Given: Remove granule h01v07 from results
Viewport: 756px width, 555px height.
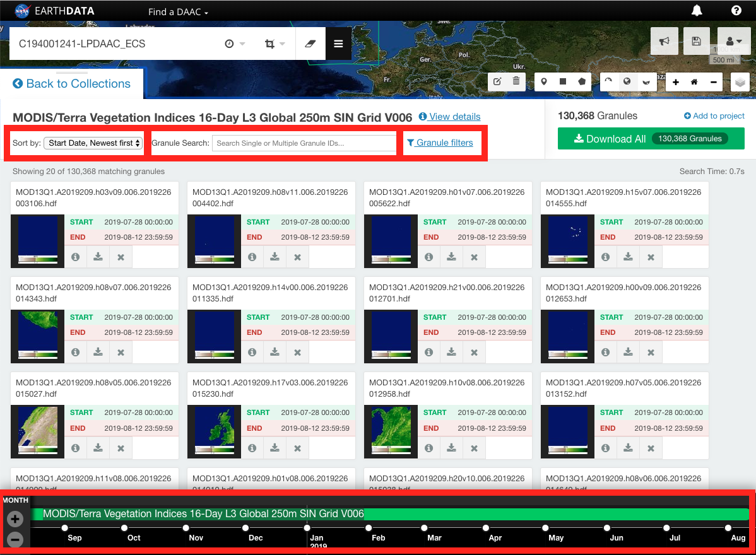Looking at the screenshot, I should point(474,257).
